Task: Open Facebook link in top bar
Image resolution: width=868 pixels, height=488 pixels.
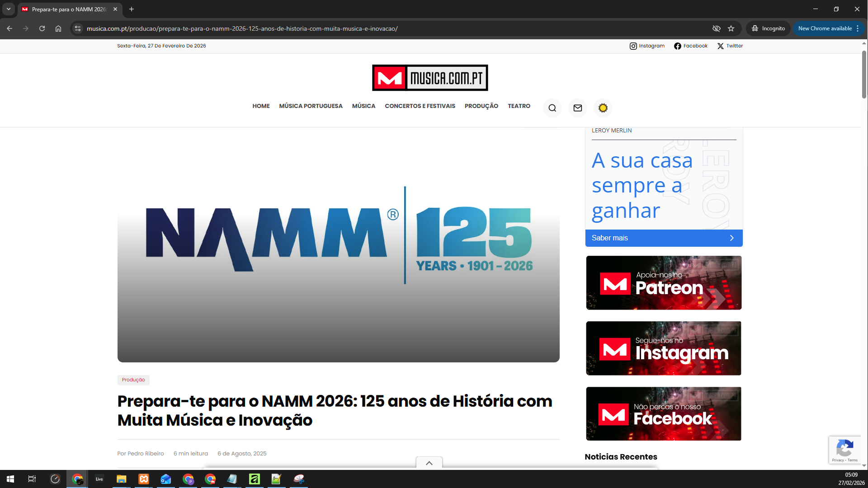Action: tap(690, 46)
